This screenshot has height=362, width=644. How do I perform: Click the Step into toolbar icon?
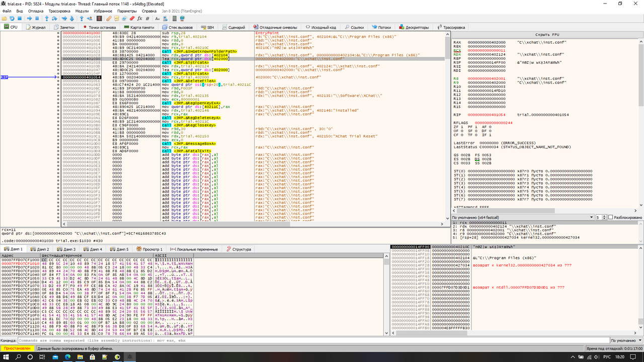[x=47, y=18]
